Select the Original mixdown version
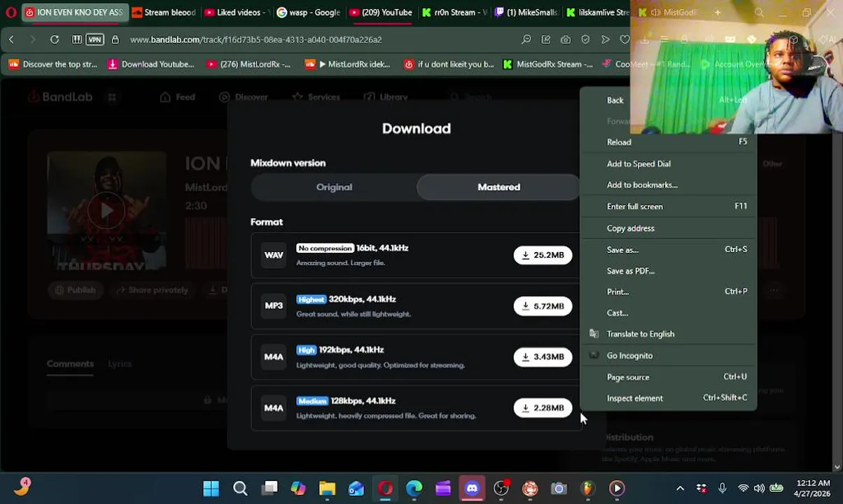Image resolution: width=843 pixels, height=504 pixels. 334,187
